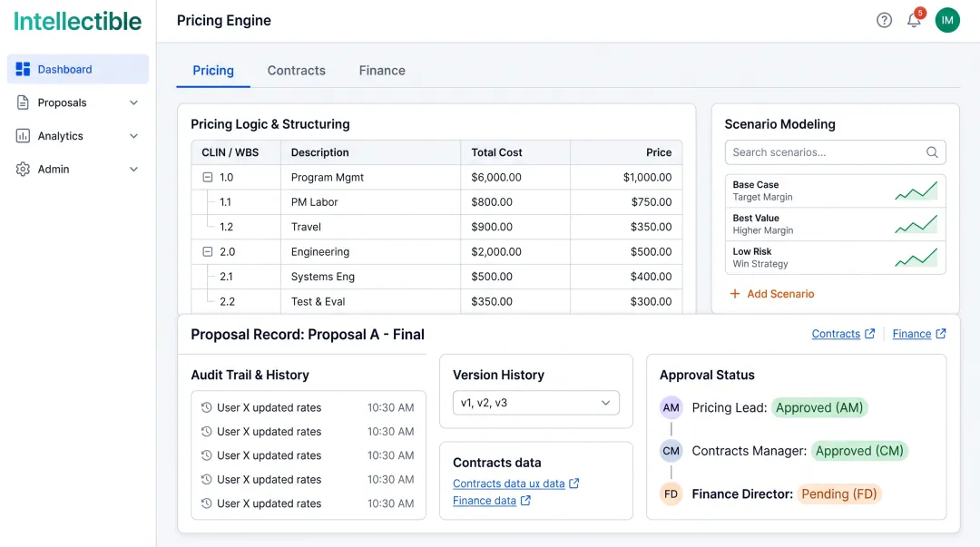Select the Base Case scenario

[835, 190]
